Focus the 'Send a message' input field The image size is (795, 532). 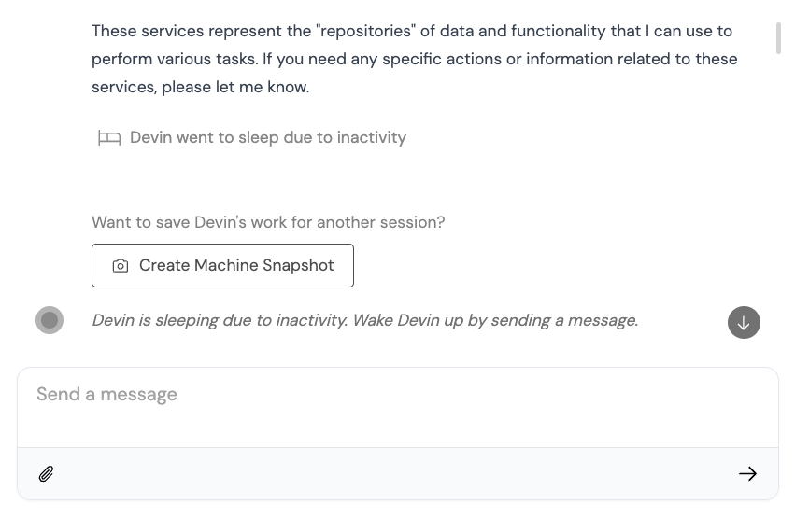click(x=398, y=407)
